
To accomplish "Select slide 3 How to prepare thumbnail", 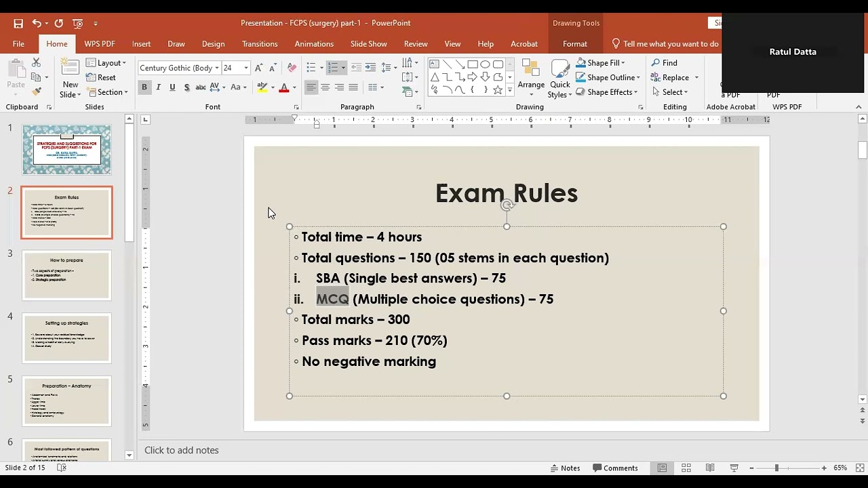I will point(66,275).
